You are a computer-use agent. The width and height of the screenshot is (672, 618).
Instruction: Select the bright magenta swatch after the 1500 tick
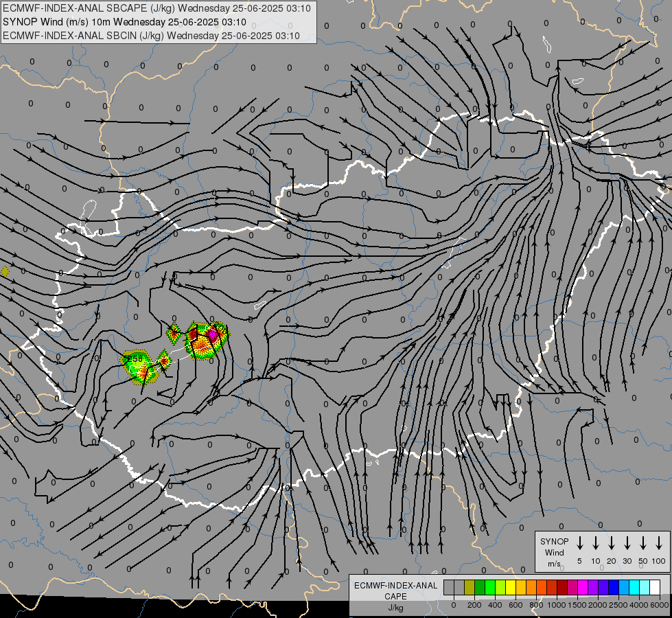(583, 587)
